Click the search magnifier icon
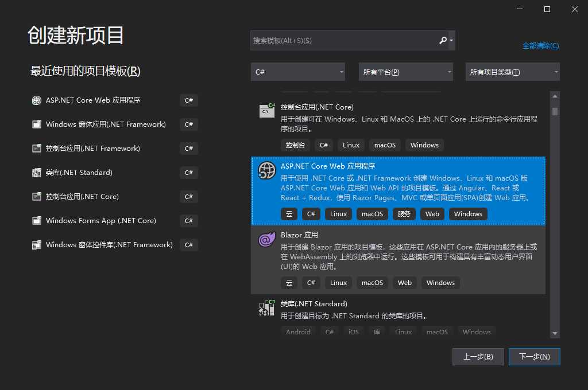 point(443,41)
